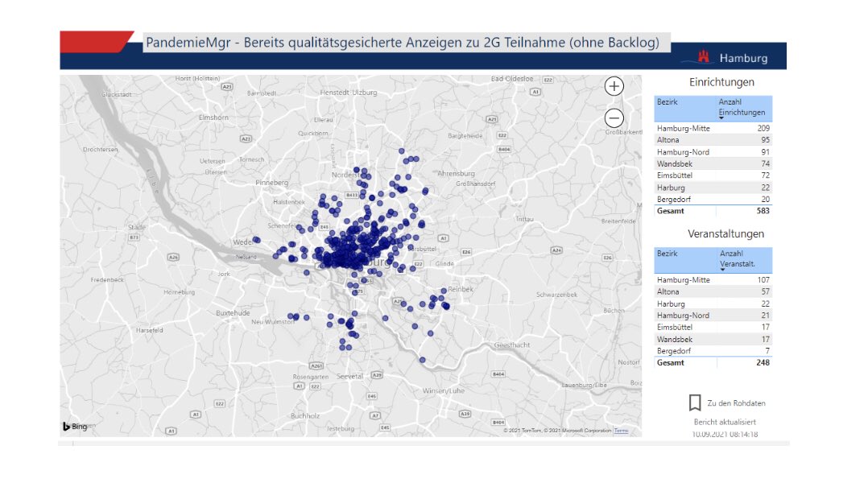Select Altona row with 57 Veranstaltungen
868x483 pixels.
(x=713, y=291)
